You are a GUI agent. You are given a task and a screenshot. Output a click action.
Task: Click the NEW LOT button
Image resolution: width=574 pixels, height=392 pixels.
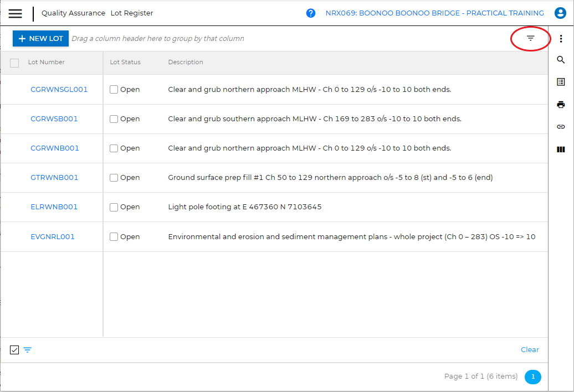41,39
